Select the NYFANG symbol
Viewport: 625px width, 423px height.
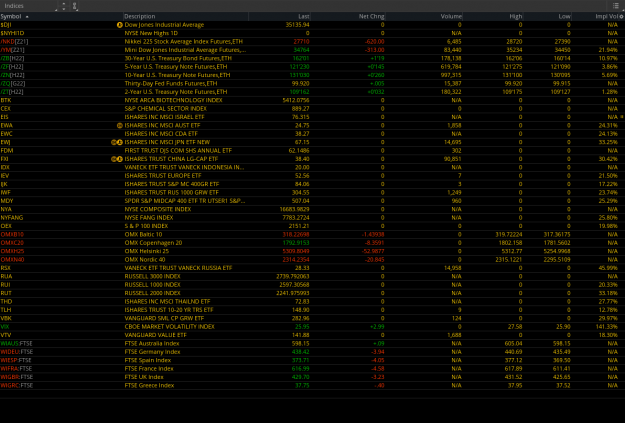pyautogui.click(x=12, y=218)
